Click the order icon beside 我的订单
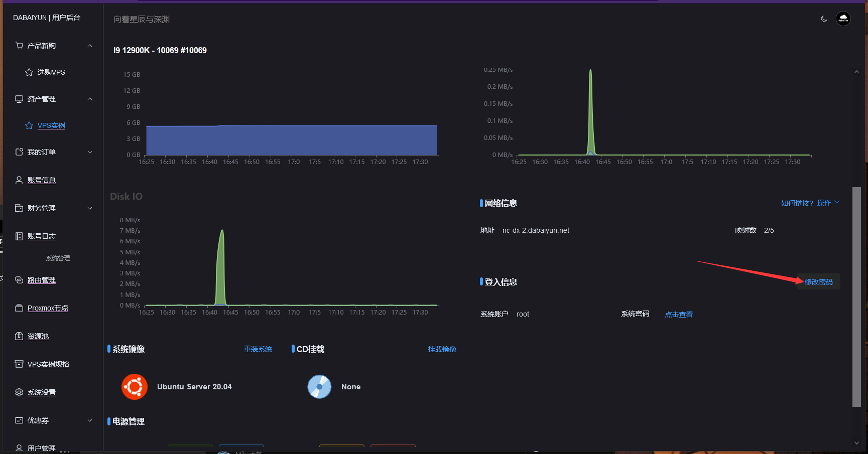868x454 pixels. click(19, 152)
